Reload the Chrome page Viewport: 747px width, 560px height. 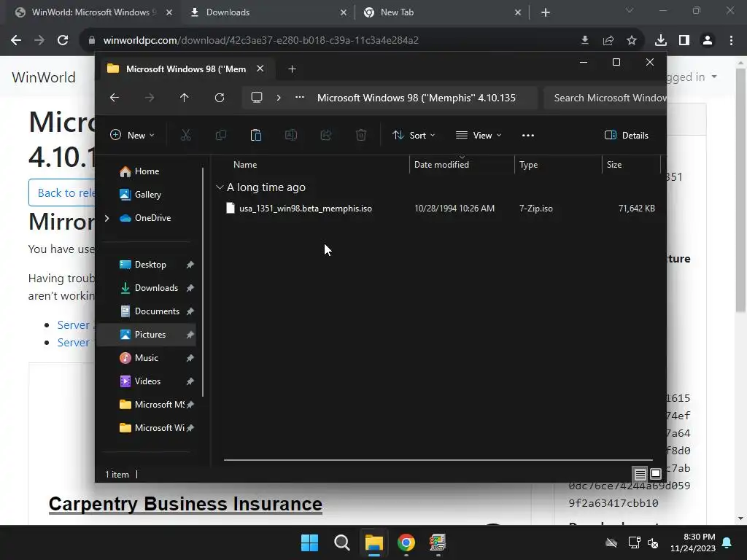[x=63, y=41]
